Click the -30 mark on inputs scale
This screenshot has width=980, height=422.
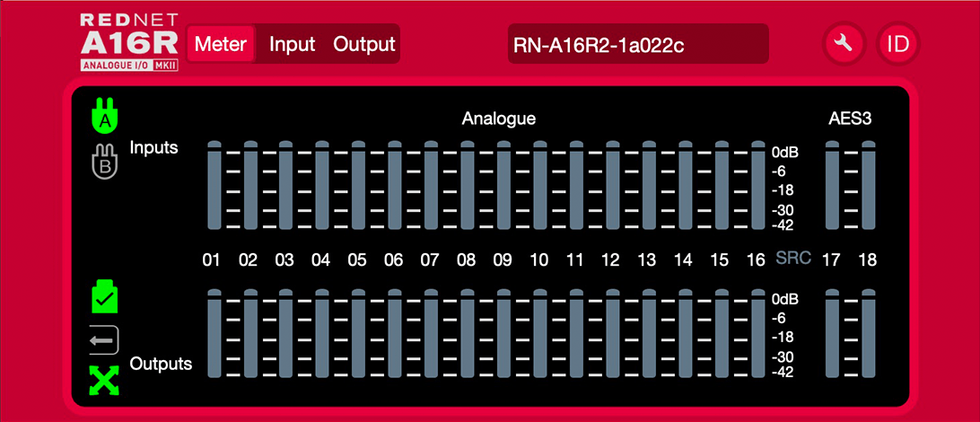(x=782, y=211)
